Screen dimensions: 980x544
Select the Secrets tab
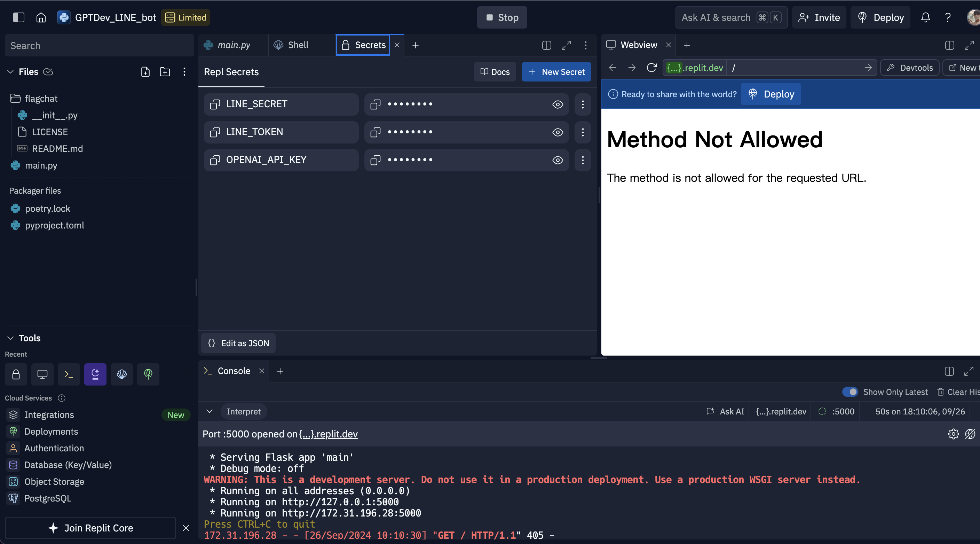[x=363, y=45]
